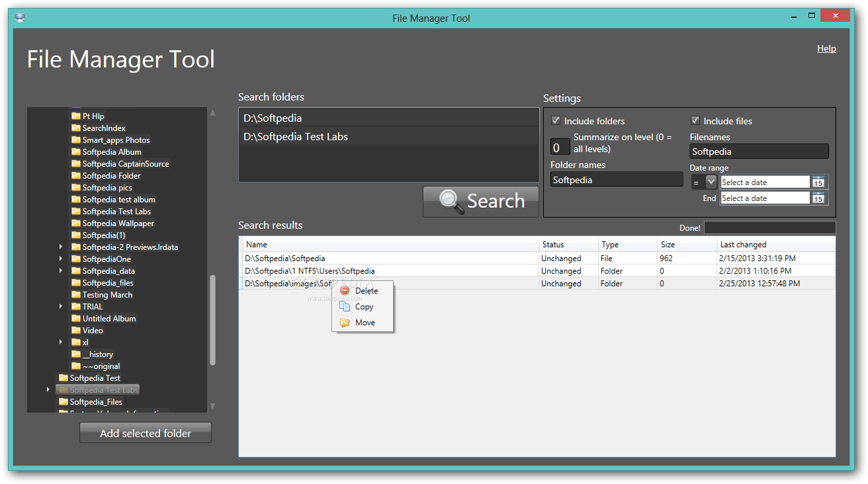Viewport: 868px width, 484px height.
Task: Click the Softpedia Album folder icon
Action: pyautogui.click(x=76, y=152)
